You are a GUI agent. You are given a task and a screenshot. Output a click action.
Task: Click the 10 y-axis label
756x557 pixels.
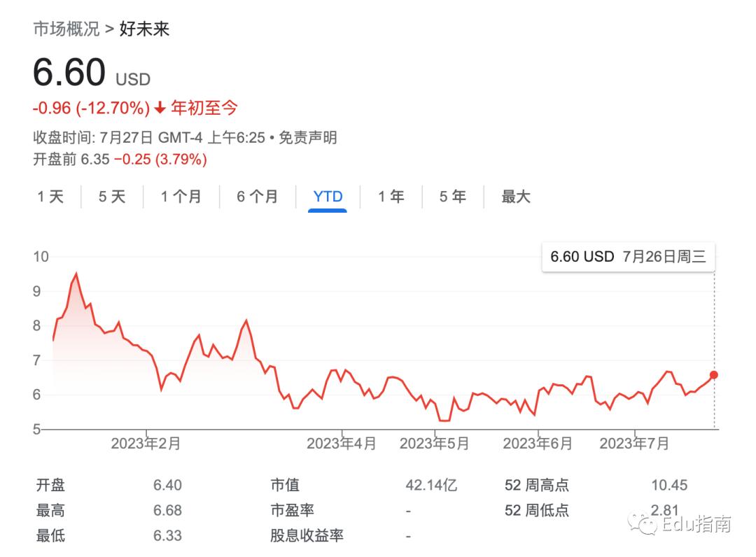point(41,257)
